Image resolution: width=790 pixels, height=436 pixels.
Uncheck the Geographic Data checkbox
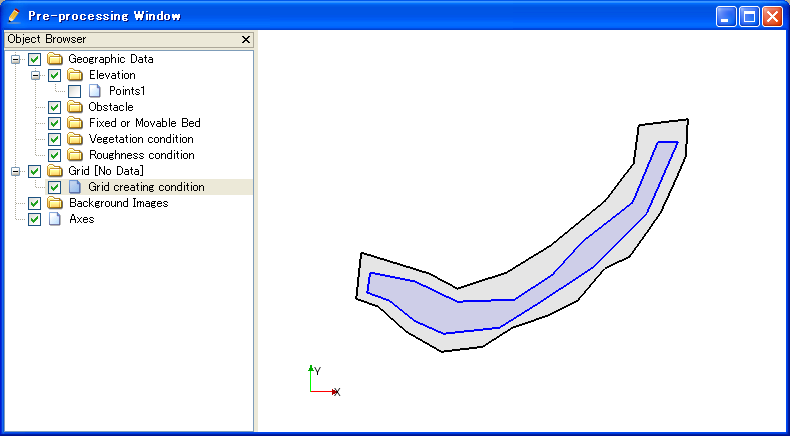[34, 59]
